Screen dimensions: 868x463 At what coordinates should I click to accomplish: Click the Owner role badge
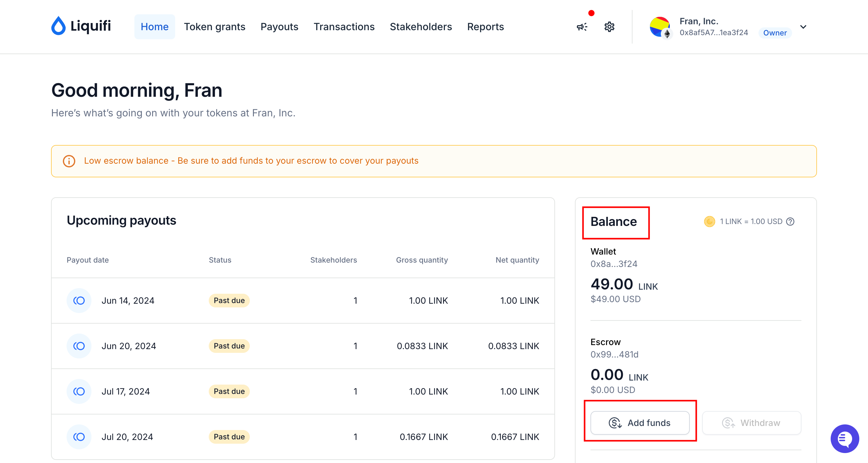point(775,33)
